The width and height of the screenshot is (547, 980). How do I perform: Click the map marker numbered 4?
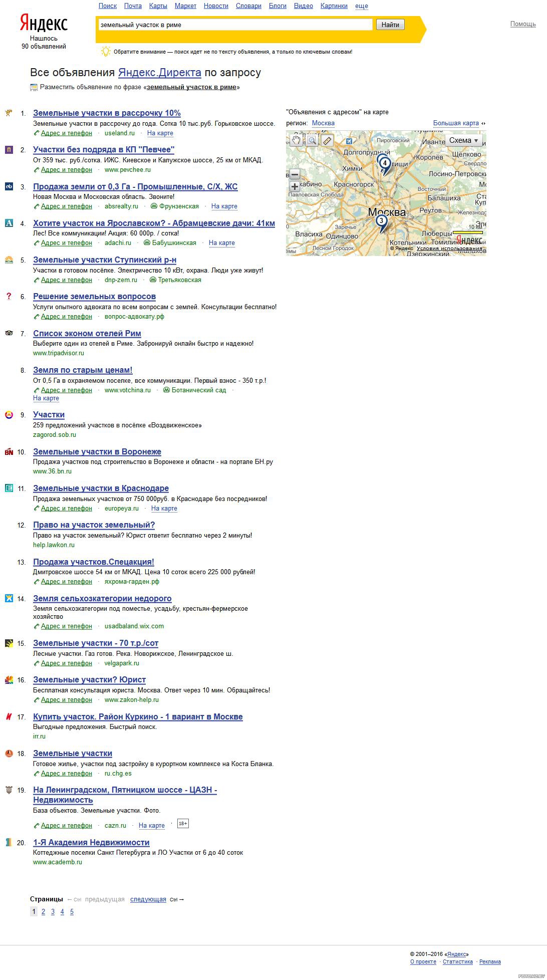coord(384,164)
